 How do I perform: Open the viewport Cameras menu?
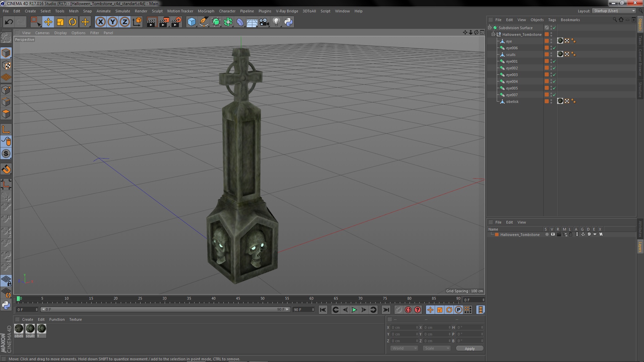pos(42,33)
